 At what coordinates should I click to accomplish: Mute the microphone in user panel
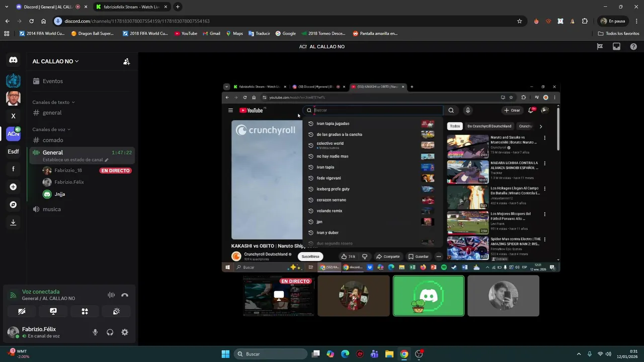(x=95, y=332)
